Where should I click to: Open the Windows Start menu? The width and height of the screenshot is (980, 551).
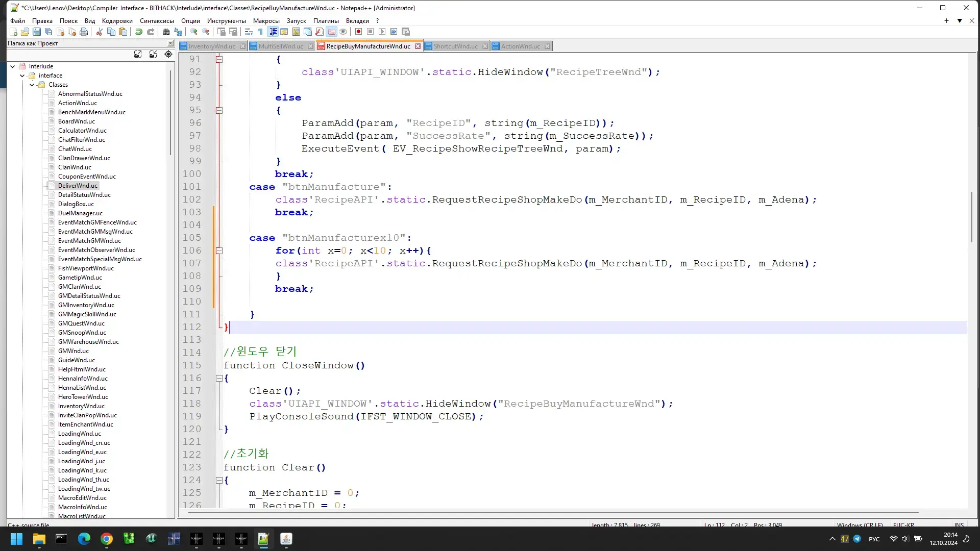pyautogui.click(x=16, y=539)
